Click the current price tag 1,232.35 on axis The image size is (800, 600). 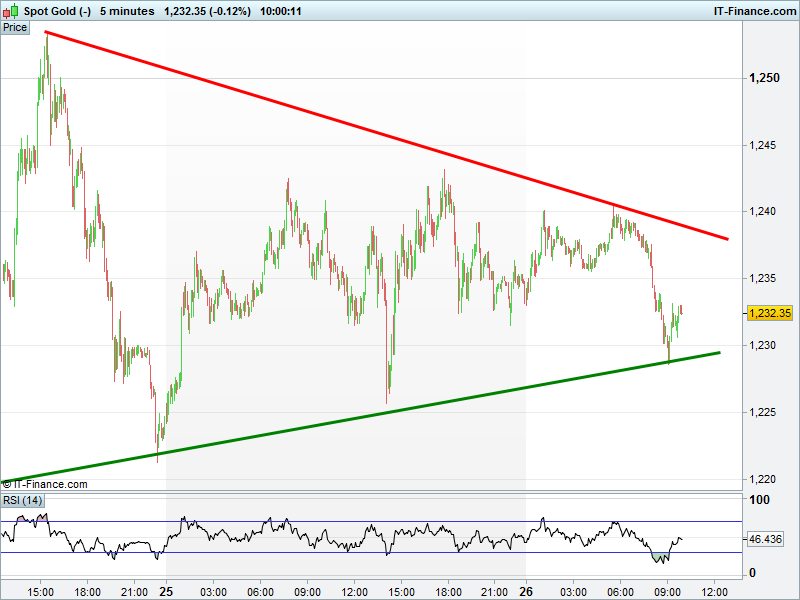point(769,313)
